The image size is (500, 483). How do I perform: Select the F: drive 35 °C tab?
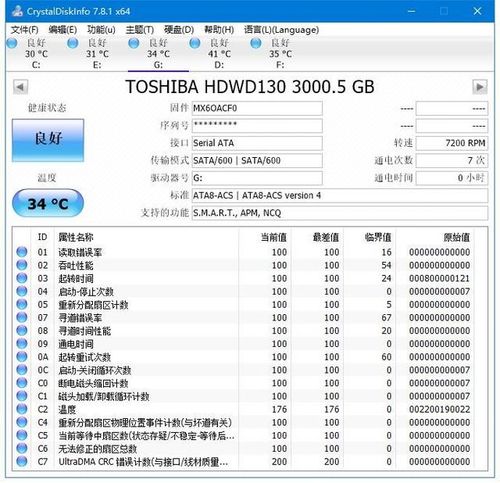coord(280,53)
